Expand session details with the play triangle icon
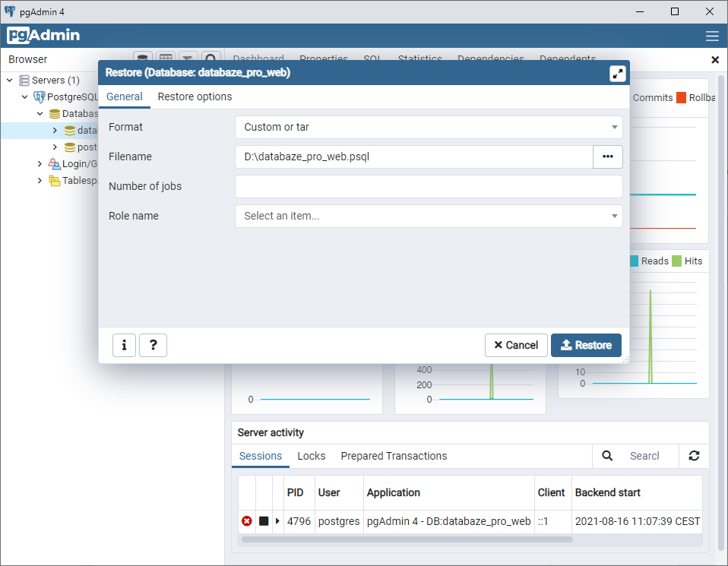 coord(277,521)
